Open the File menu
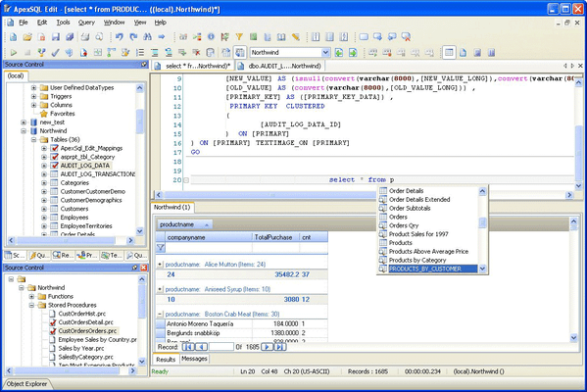The image size is (587, 392). tap(24, 23)
